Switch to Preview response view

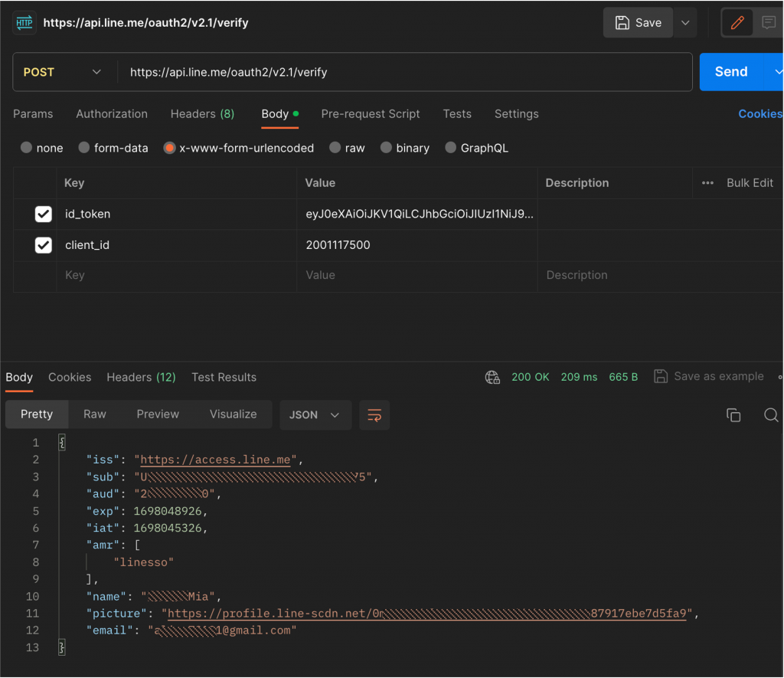(x=158, y=414)
